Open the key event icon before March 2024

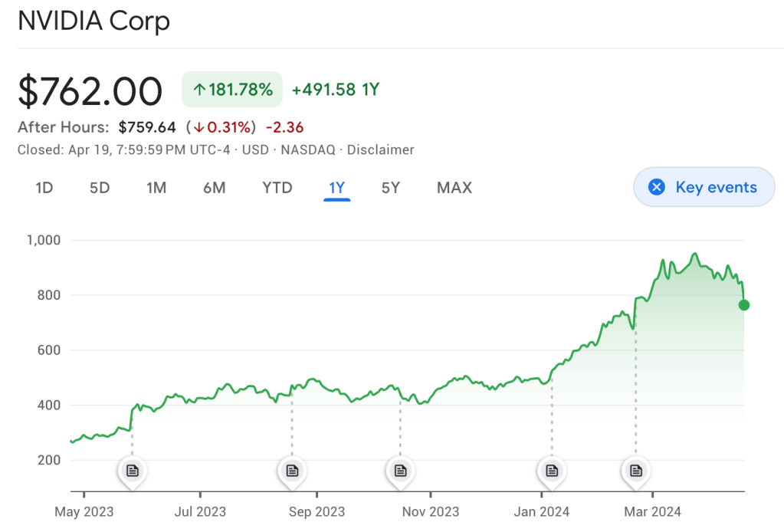(635, 470)
